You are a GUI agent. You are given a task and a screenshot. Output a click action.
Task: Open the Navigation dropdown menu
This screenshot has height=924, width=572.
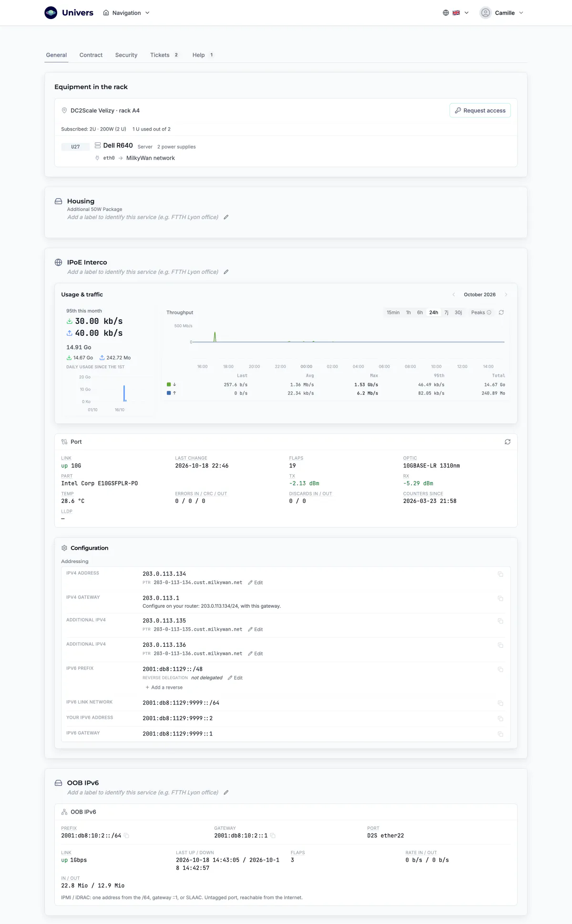[x=126, y=13]
